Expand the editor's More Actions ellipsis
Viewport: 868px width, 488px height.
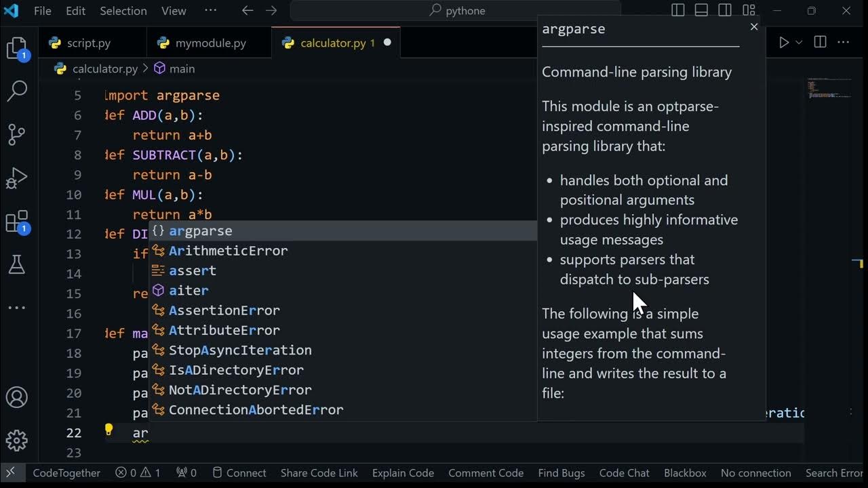[844, 43]
